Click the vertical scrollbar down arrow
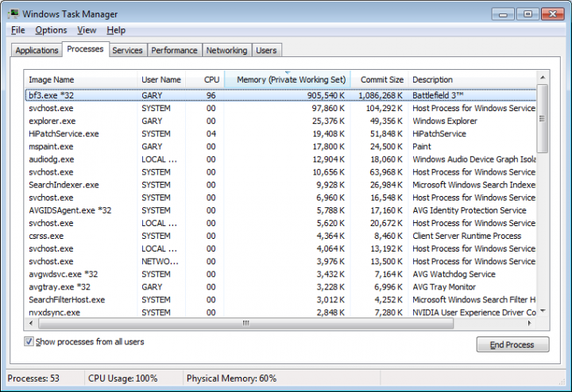This screenshot has height=392, width=572. pos(543,311)
